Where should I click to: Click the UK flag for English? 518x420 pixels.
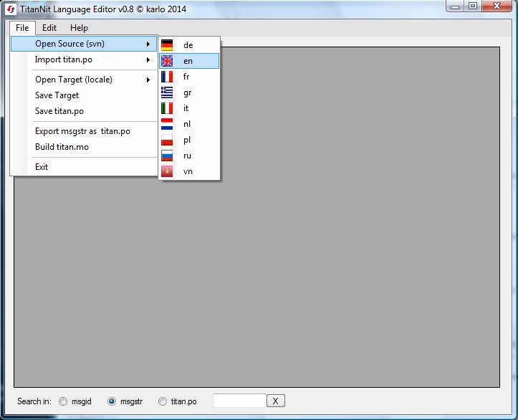click(167, 61)
